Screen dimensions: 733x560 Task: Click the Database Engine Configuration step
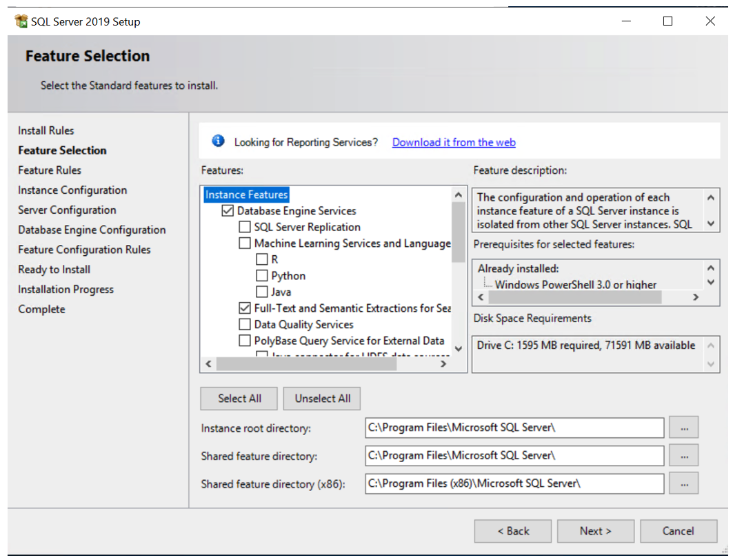[92, 230]
